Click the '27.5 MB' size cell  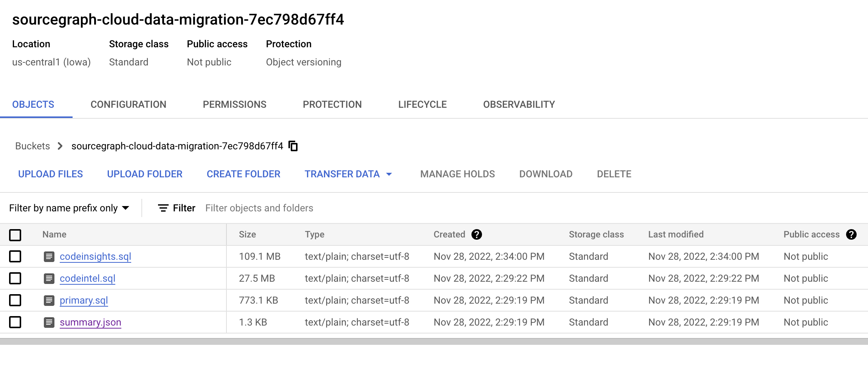[257, 278]
